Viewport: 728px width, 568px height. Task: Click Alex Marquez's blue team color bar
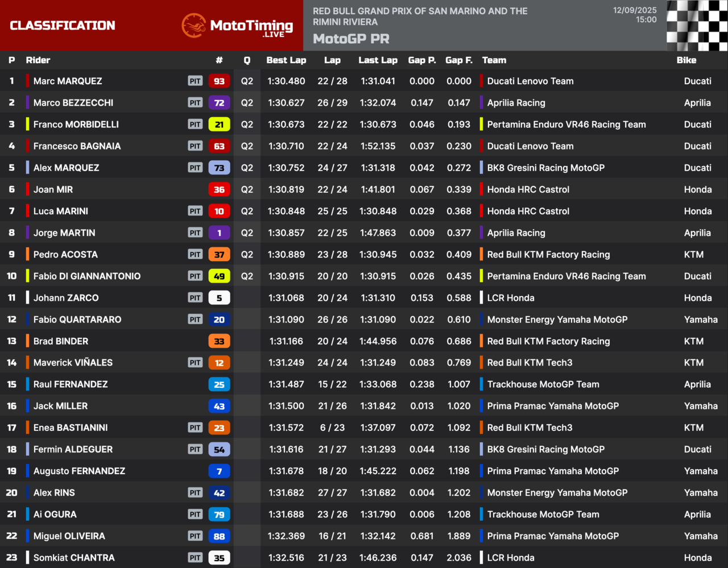pos(27,168)
